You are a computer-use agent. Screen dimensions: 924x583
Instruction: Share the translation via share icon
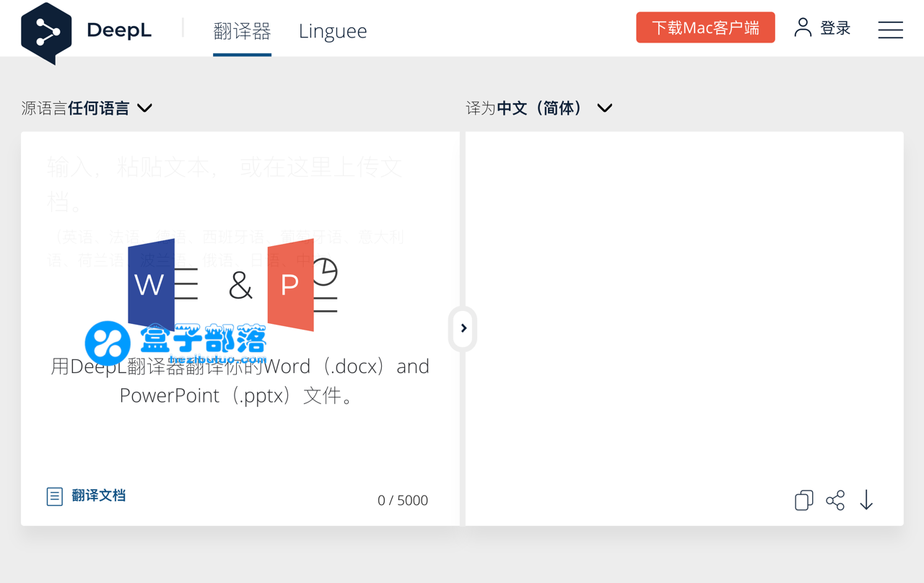[835, 500]
